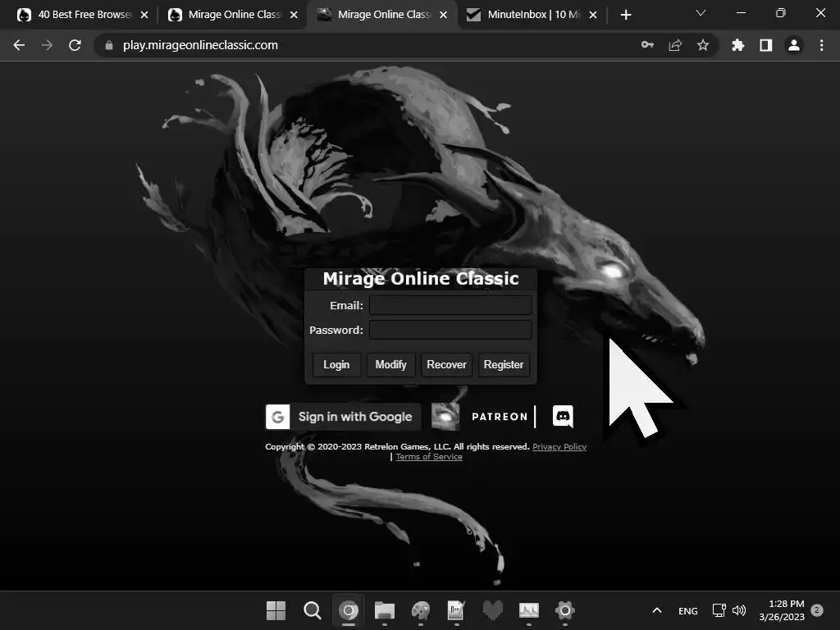Sign in with Google button
Screen dimensions: 840x630
[343, 417]
